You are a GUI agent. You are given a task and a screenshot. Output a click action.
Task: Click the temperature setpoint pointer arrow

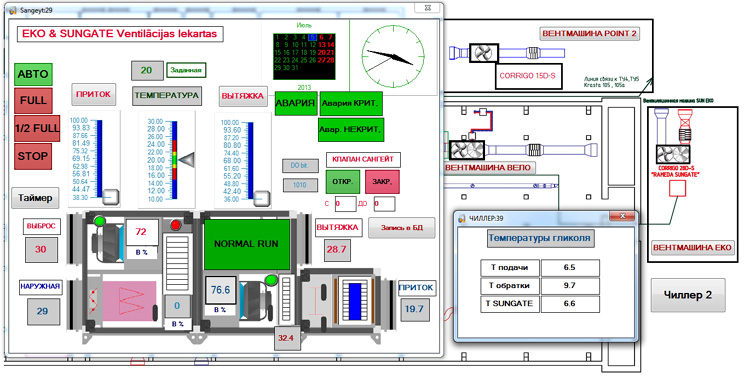pyautogui.click(x=187, y=160)
